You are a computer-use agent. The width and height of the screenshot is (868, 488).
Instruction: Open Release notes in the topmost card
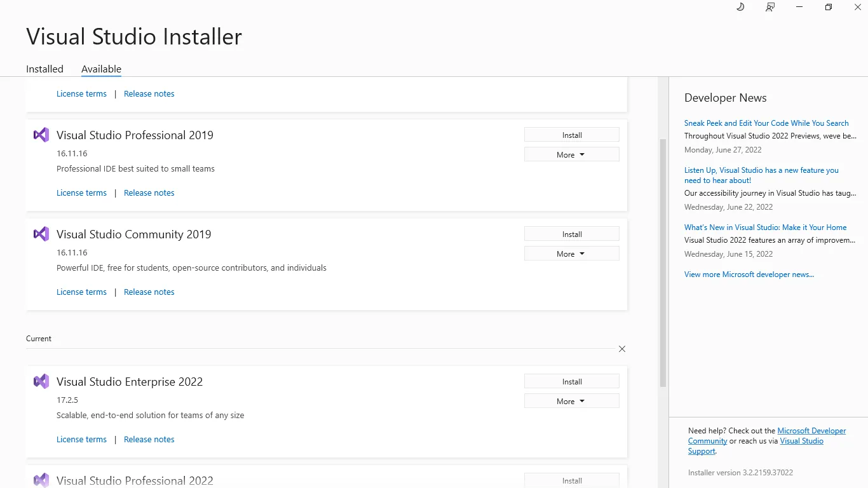click(149, 93)
